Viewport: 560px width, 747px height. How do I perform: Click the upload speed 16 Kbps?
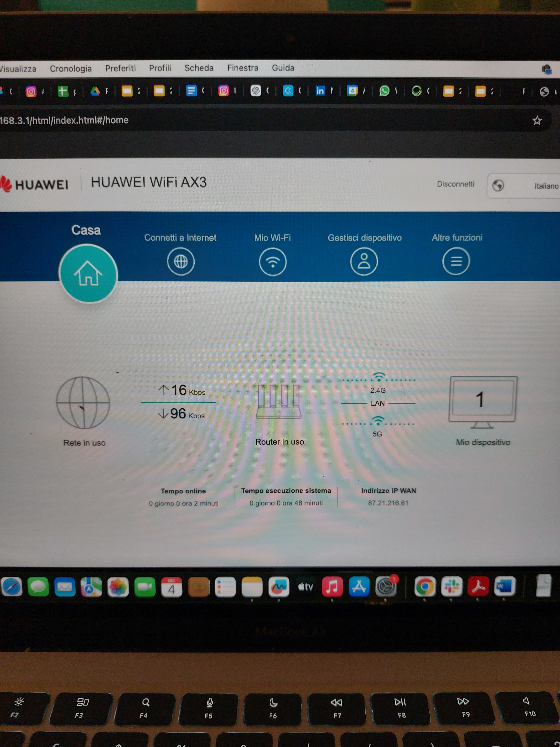tap(182, 390)
